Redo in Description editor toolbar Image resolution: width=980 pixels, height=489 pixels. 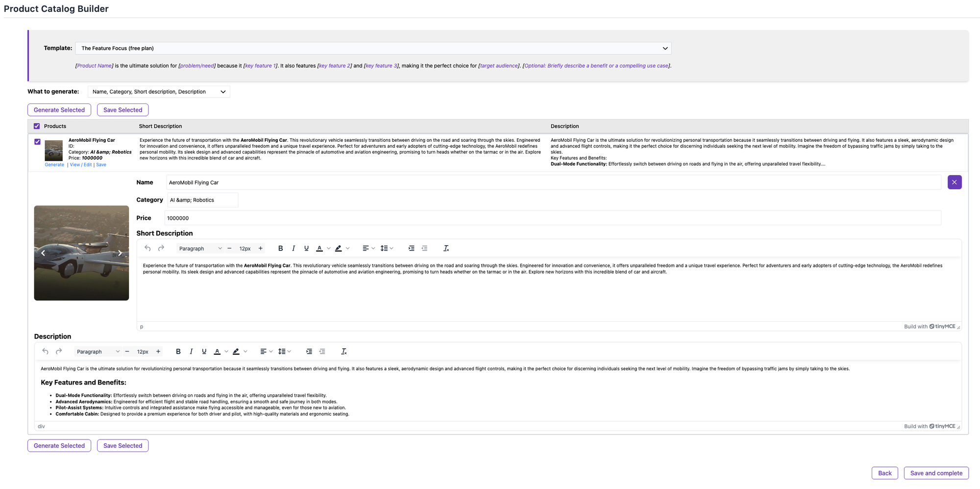pyautogui.click(x=59, y=352)
